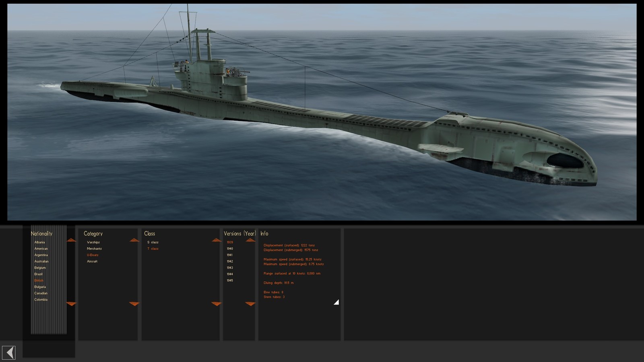Click the back arrow button
This screenshot has height=362, width=644.
point(9,353)
